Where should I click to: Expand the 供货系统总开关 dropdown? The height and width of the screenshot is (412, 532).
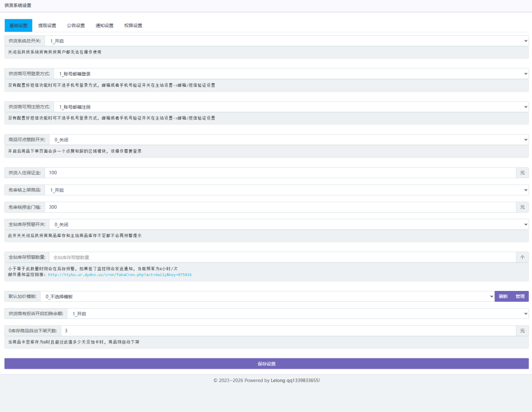click(286, 41)
